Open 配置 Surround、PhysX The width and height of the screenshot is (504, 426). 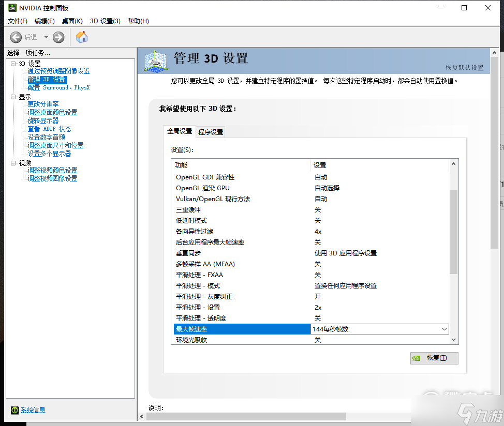[x=58, y=88]
